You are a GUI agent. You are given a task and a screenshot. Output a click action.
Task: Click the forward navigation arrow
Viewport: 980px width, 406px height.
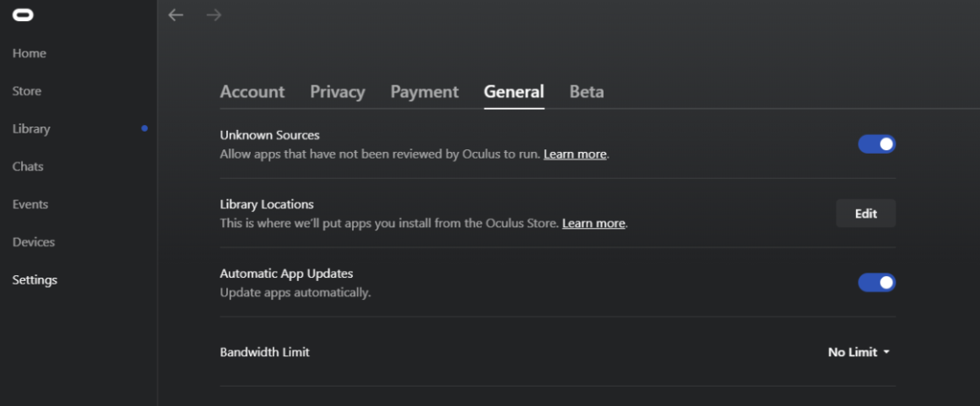214,15
